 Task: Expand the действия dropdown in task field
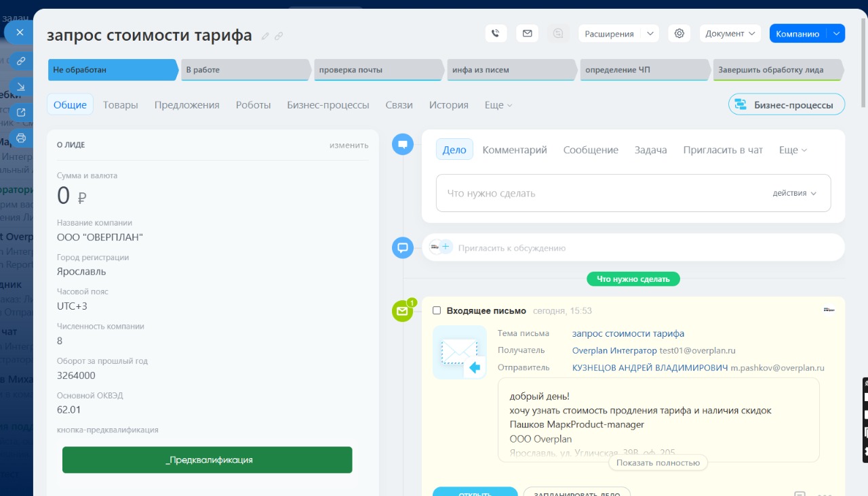click(794, 193)
